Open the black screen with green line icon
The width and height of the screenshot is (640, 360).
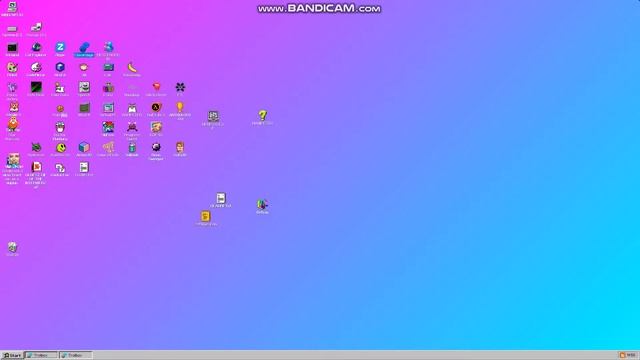tap(36, 87)
